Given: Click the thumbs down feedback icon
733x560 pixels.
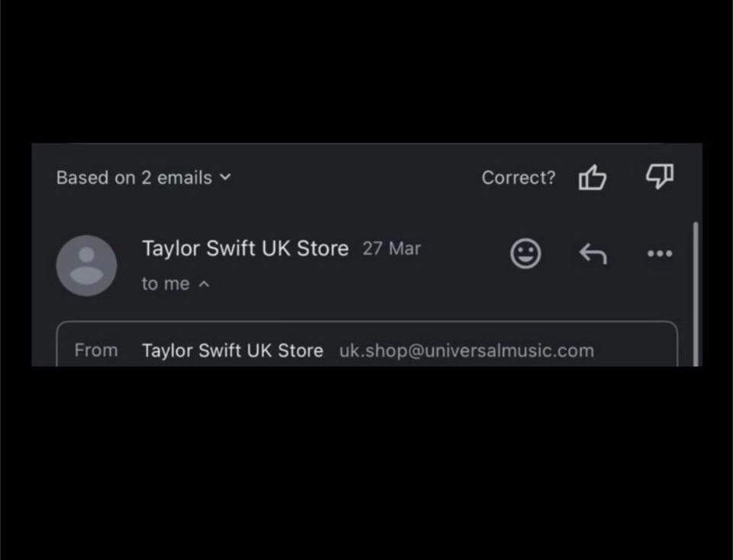Looking at the screenshot, I should pyautogui.click(x=660, y=177).
